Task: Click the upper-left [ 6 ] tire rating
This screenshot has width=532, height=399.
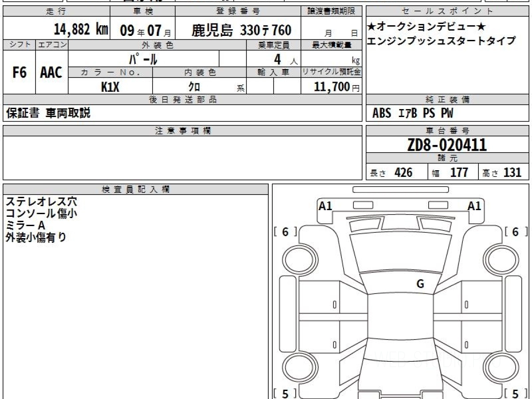Action: [x=285, y=232]
